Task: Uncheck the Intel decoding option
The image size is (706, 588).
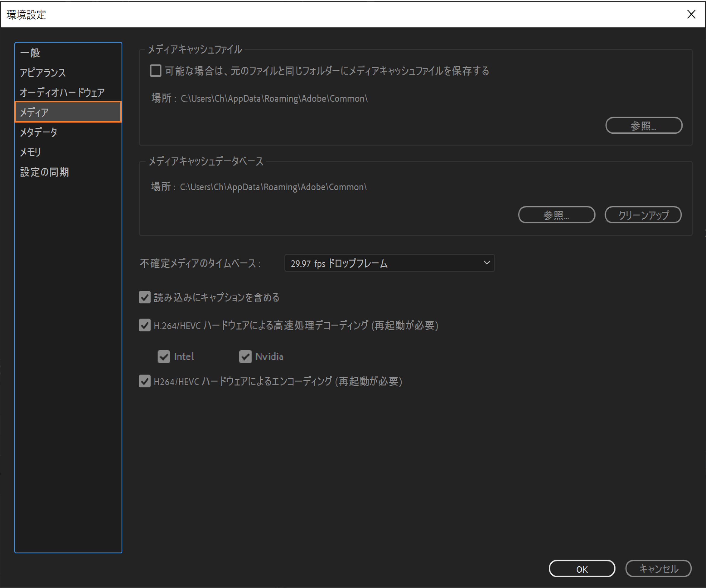Action: coord(164,356)
